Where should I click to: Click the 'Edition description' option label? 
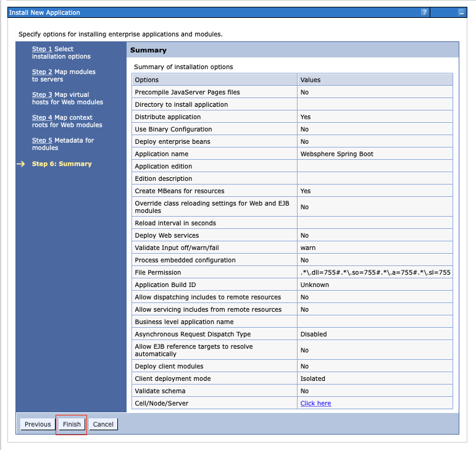point(164,179)
